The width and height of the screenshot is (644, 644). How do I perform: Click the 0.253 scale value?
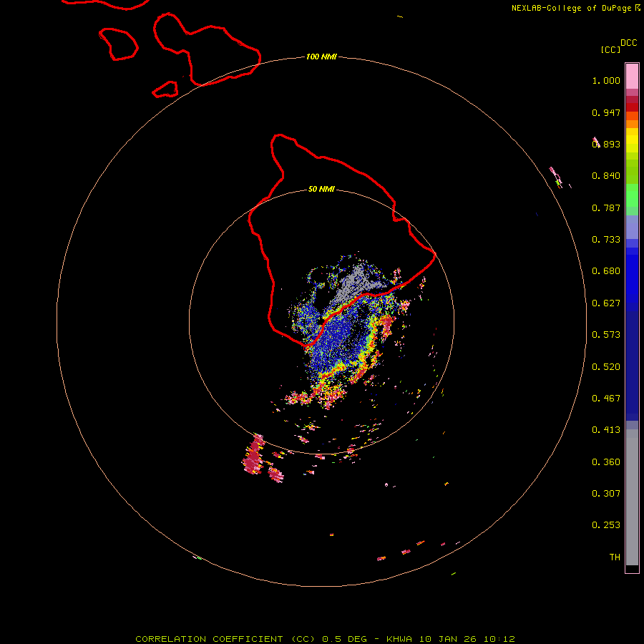[x=606, y=525]
